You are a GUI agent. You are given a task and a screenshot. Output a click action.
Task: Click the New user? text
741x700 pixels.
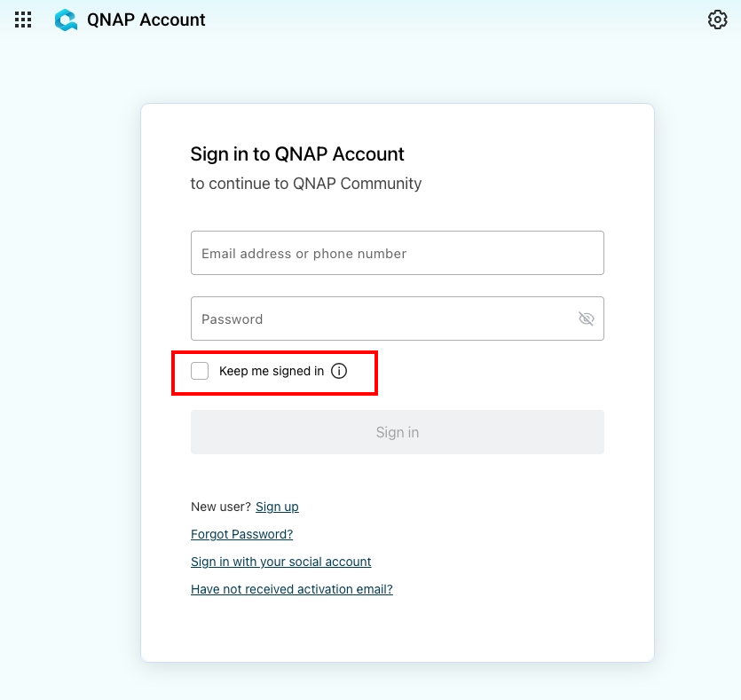221,507
